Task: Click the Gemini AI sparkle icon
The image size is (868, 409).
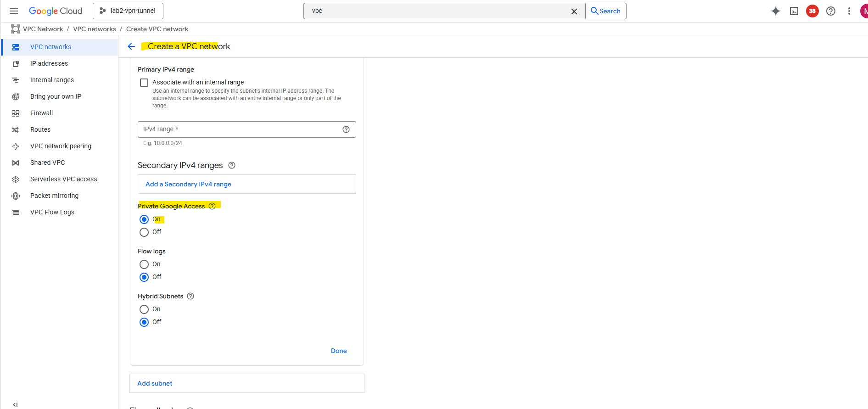Action: point(775,11)
